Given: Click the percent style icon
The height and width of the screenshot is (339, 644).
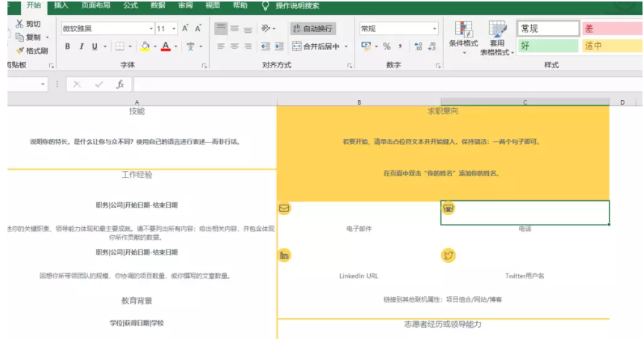Looking at the screenshot, I should click(x=387, y=46).
